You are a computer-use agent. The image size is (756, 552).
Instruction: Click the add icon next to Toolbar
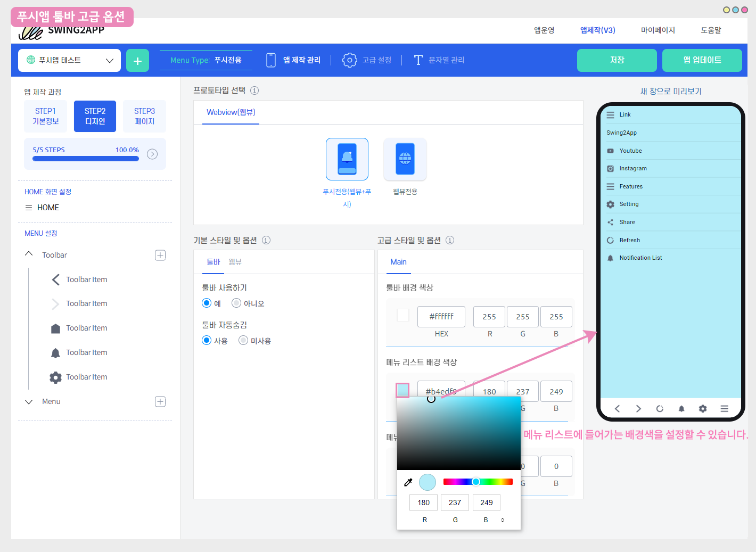point(160,256)
